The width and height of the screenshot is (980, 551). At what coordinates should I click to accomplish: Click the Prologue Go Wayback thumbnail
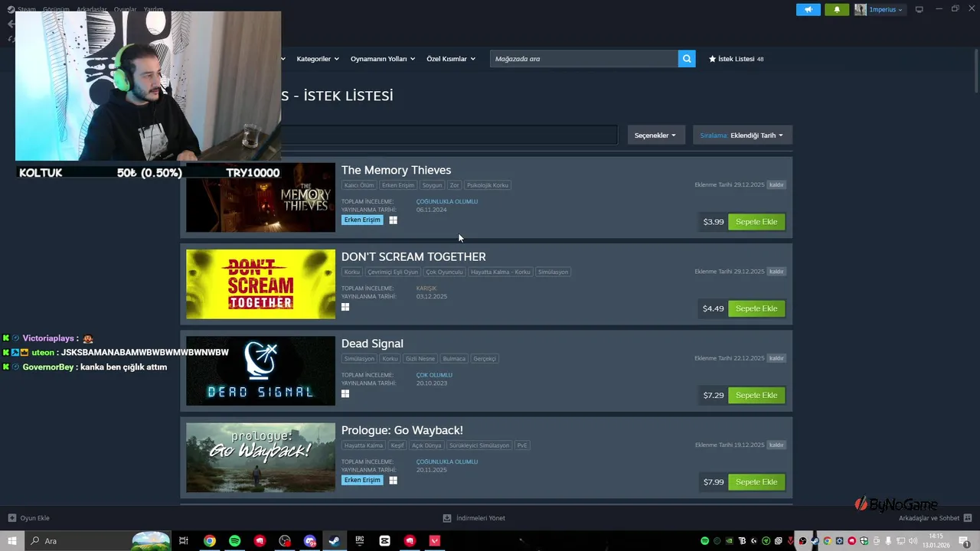click(x=260, y=458)
